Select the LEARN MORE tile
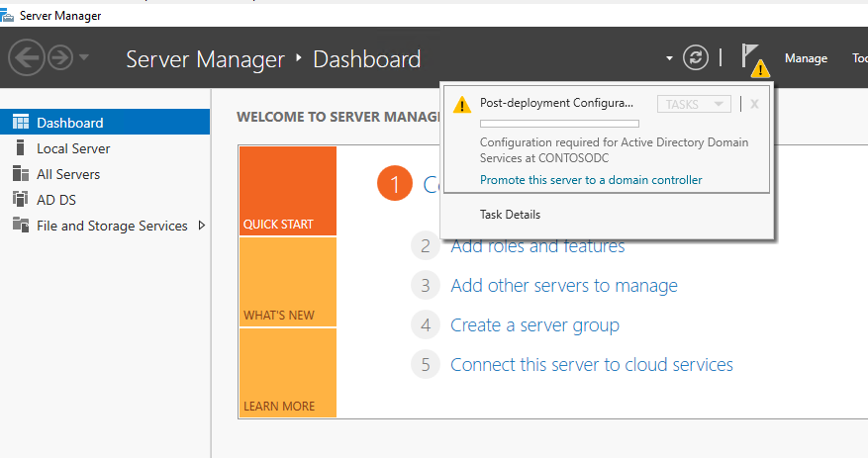This screenshot has width=868, height=458. click(x=287, y=373)
